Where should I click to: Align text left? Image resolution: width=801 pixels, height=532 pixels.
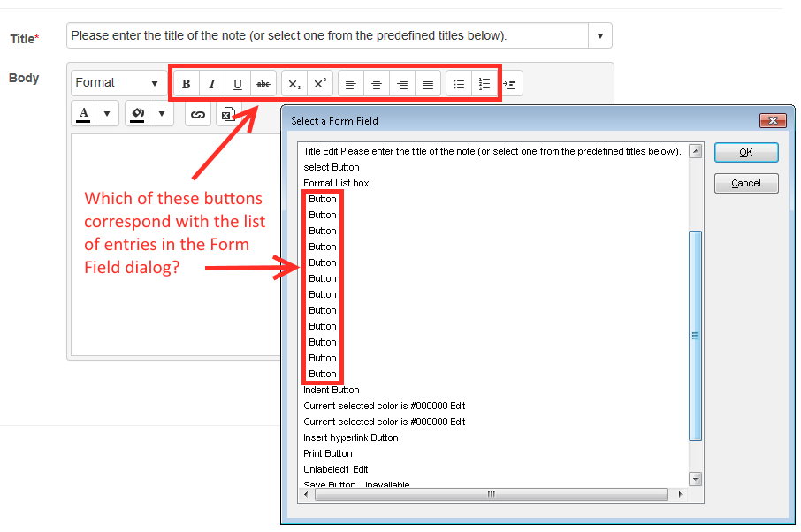point(351,84)
